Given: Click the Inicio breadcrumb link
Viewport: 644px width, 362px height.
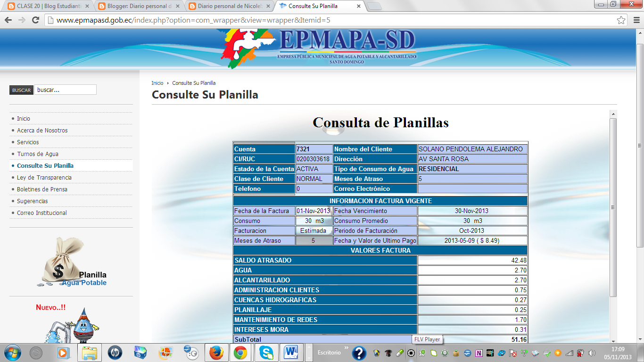Looking at the screenshot, I should pyautogui.click(x=157, y=83).
